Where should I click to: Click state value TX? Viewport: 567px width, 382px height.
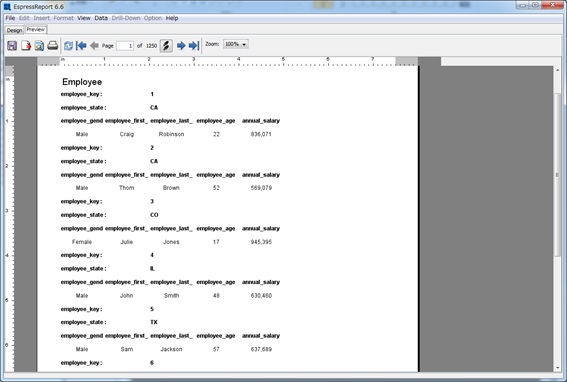point(154,322)
